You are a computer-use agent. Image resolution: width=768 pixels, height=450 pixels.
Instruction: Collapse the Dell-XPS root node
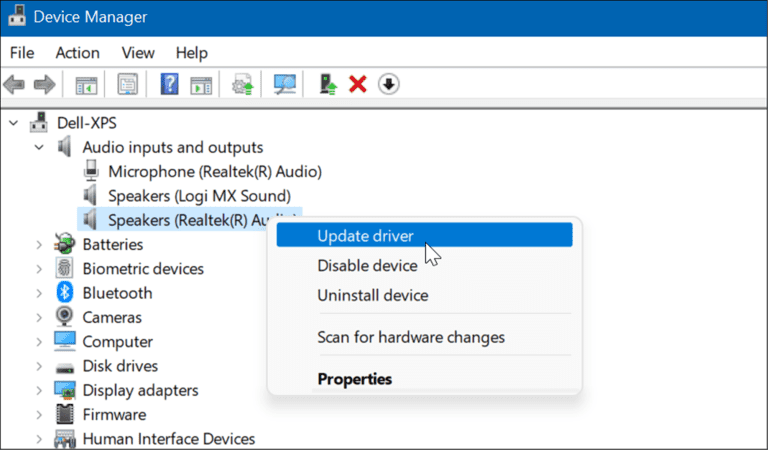click(14, 123)
